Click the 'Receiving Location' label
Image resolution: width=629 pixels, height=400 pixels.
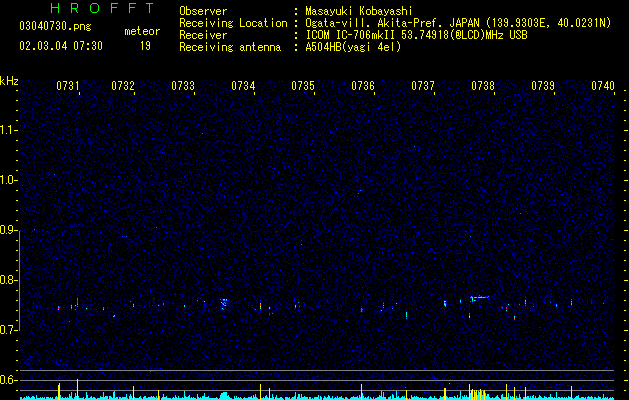(x=233, y=23)
